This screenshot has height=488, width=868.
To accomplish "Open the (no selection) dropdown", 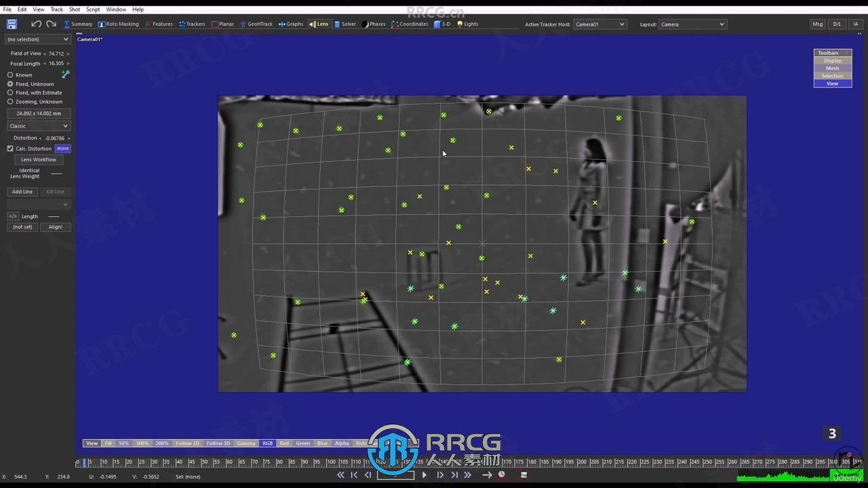I will (x=38, y=39).
